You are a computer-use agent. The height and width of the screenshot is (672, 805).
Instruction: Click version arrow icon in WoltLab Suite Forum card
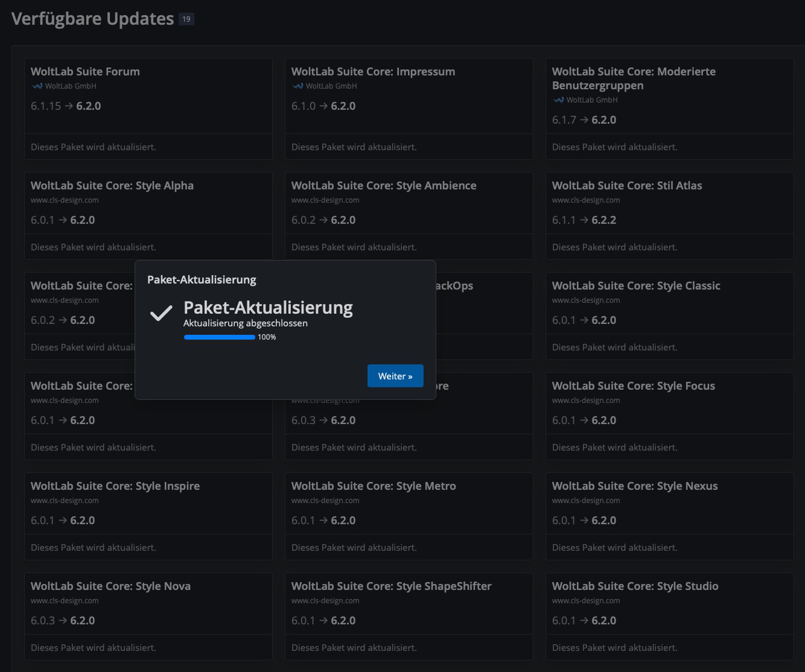pos(69,106)
